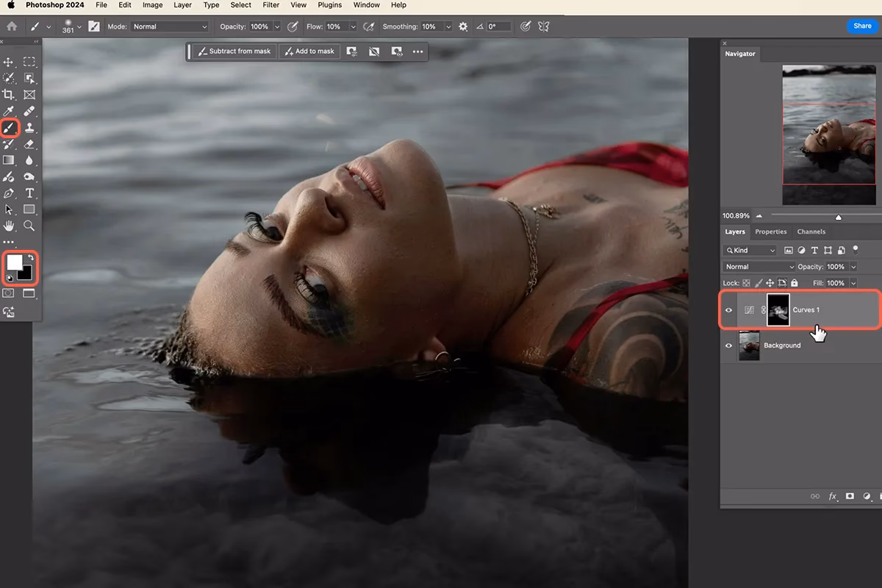Viewport: 882px width, 588px height.
Task: Expand the layer Kind filter dropdown
Action: (x=750, y=251)
